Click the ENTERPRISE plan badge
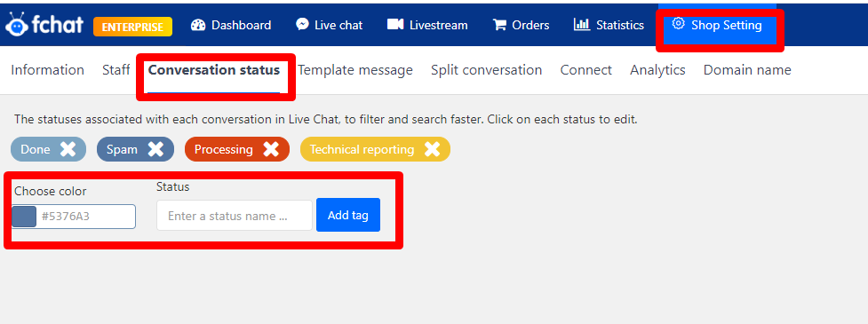This screenshot has width=868, height=324. pyautogui.click(x=133, y=27)
